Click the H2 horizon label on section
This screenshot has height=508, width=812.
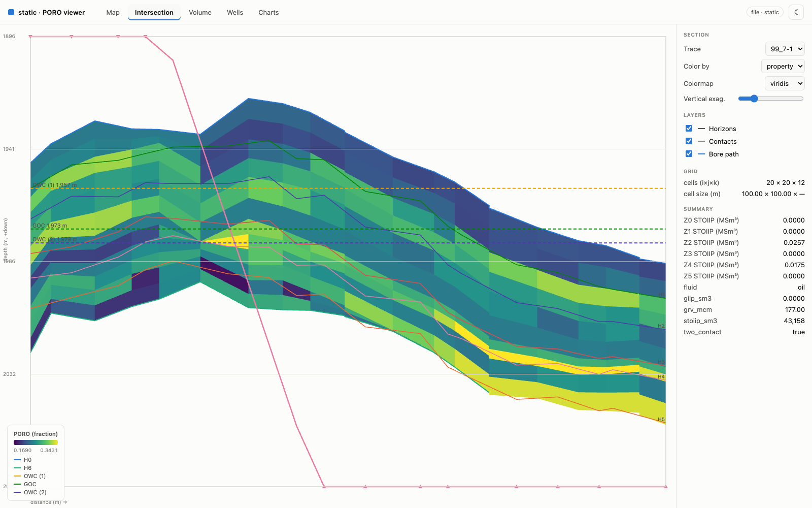(661, 326)
